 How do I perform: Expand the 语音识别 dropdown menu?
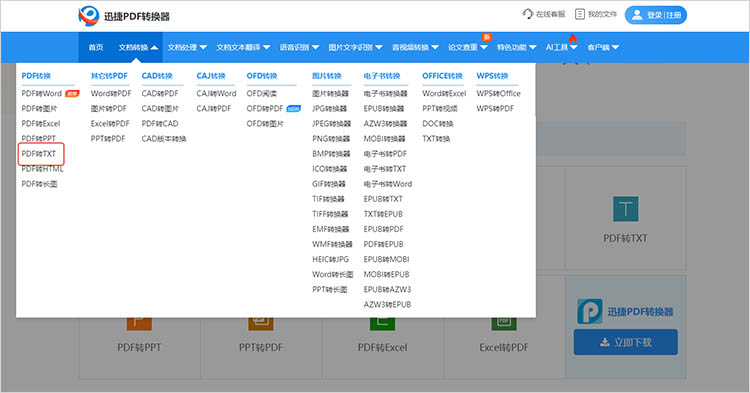(299, 47)
